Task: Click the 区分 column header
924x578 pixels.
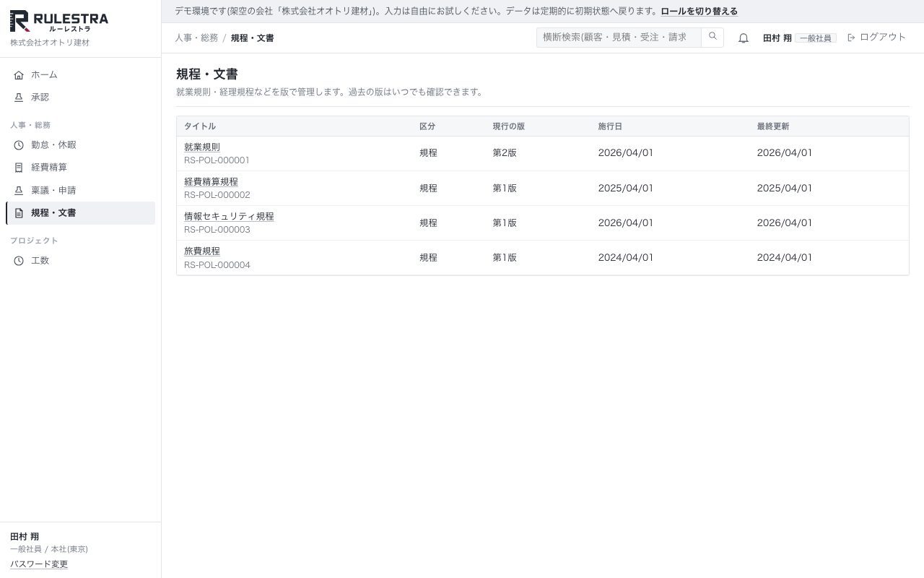Action: pyautogui.click(x=427, y=126)
